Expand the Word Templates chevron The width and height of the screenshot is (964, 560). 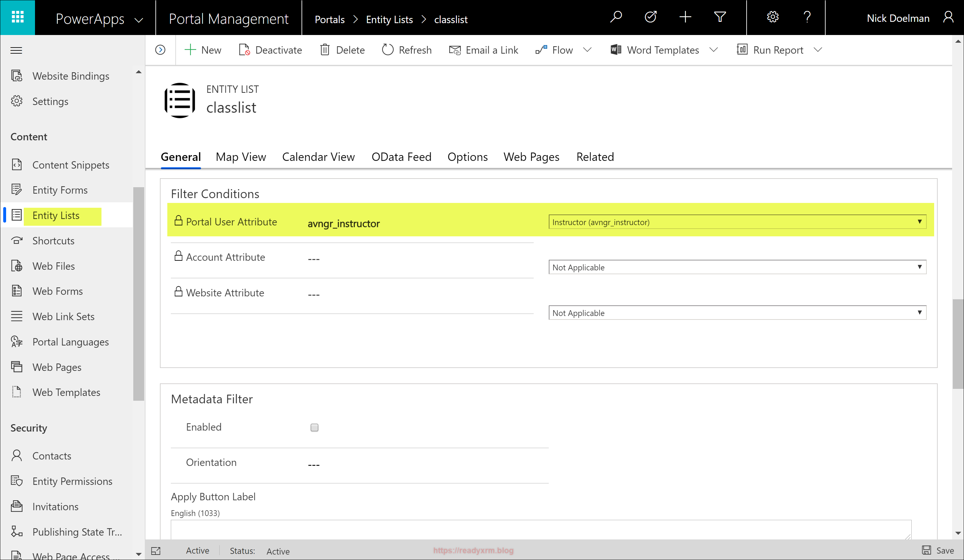tap(714, 50)
